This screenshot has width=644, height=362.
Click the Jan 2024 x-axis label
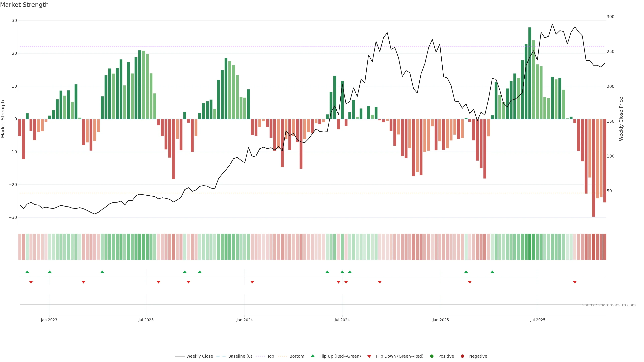point(245,320)
